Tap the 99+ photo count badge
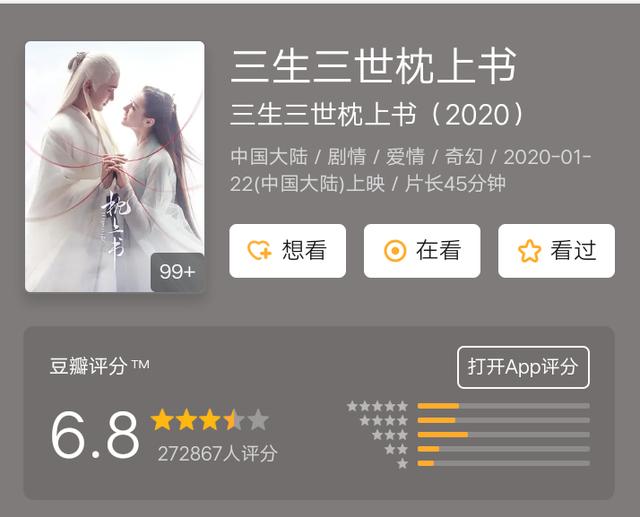The width and height of the screenshot is (640, 517). tap(178, 272)
